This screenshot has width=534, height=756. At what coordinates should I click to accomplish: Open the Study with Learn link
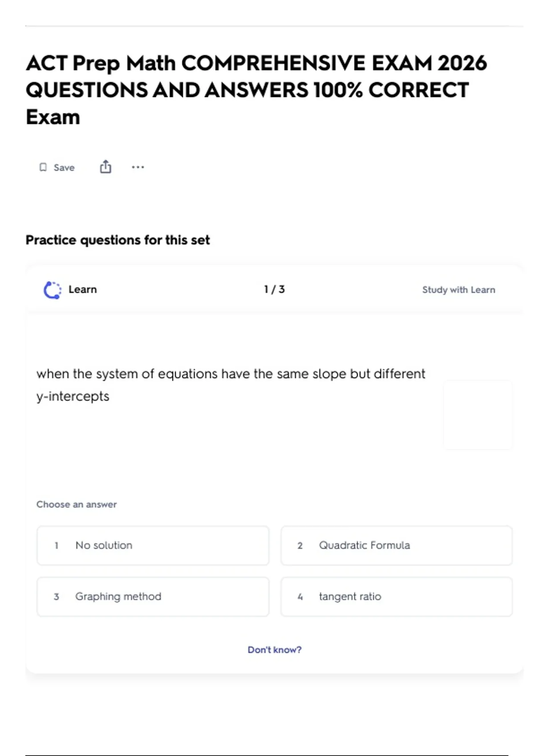click(458, 290)
